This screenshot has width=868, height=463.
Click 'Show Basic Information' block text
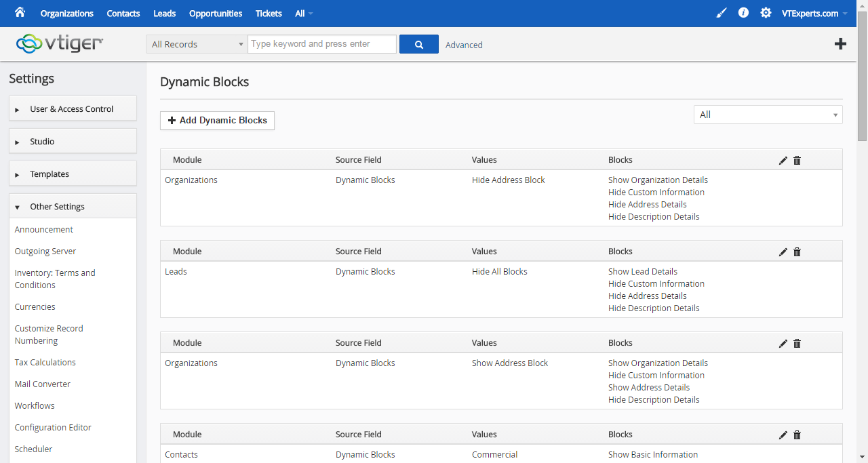pyautogui.click(x=653, y=454)
